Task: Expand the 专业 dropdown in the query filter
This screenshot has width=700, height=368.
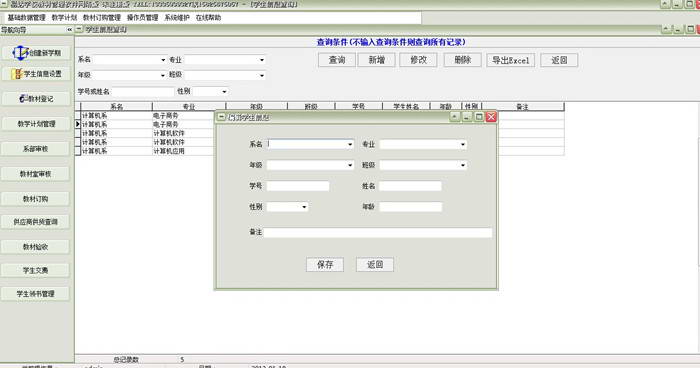Action: pyautogui.click(x=262, y=60)
